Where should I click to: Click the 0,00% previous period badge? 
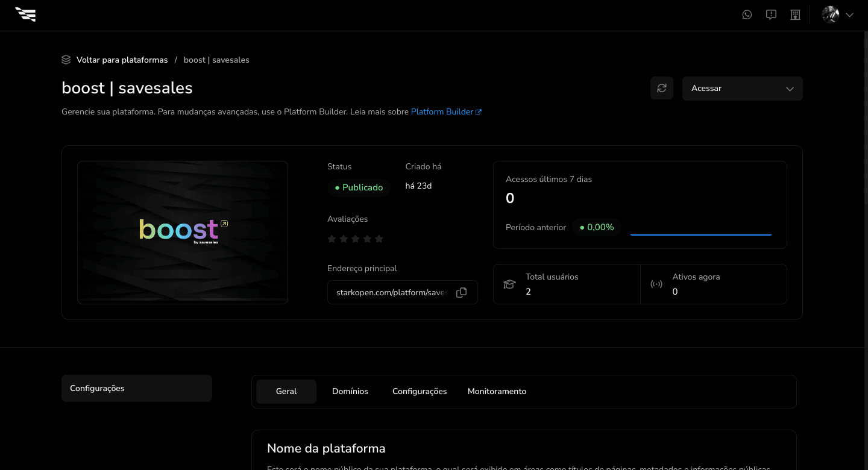[597, 227]
